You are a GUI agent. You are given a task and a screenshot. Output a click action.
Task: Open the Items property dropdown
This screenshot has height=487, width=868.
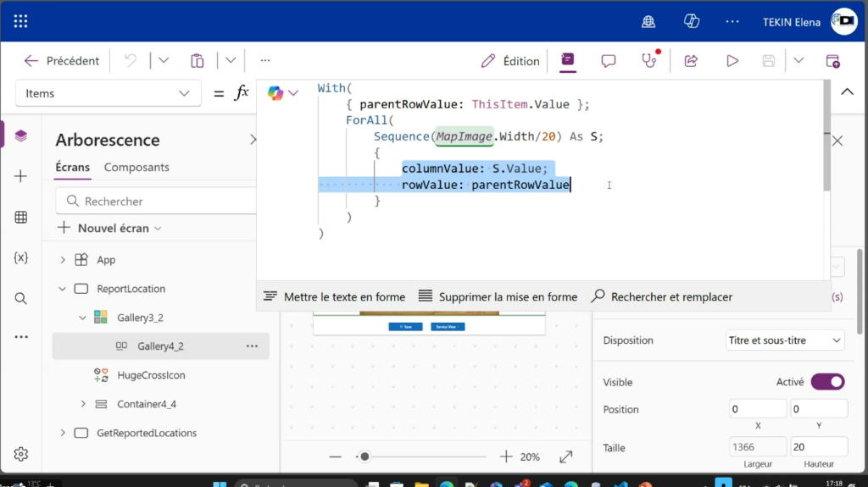pyautogui.click(x=108, y=93)
